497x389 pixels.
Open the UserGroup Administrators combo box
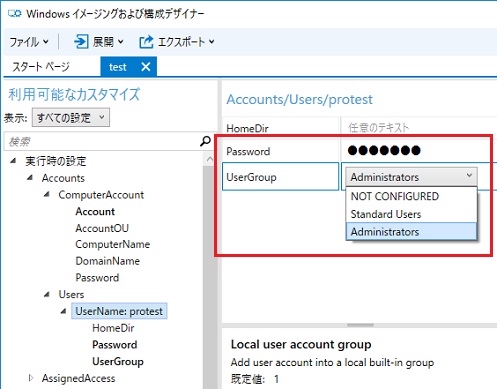tap(411, 177)
